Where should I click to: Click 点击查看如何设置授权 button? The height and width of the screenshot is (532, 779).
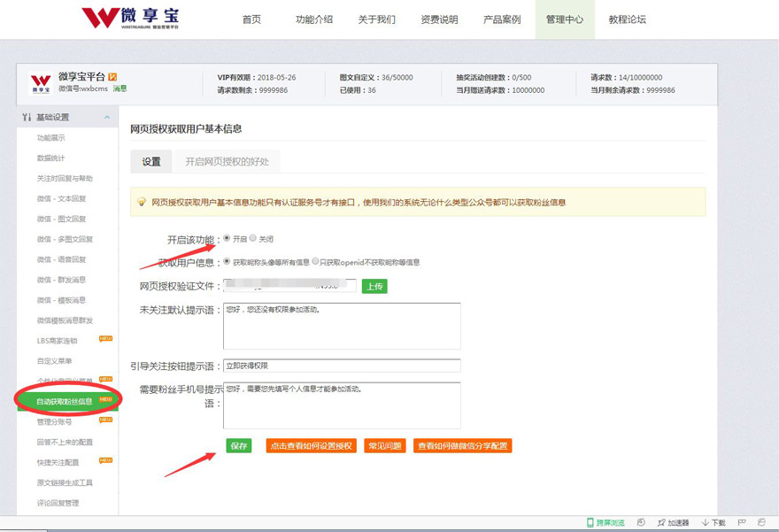tap(311, 445)
